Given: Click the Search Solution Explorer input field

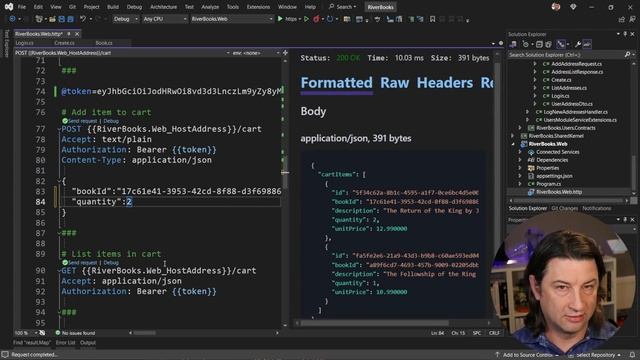Looking at the screenshot, I should coord(567,54).
